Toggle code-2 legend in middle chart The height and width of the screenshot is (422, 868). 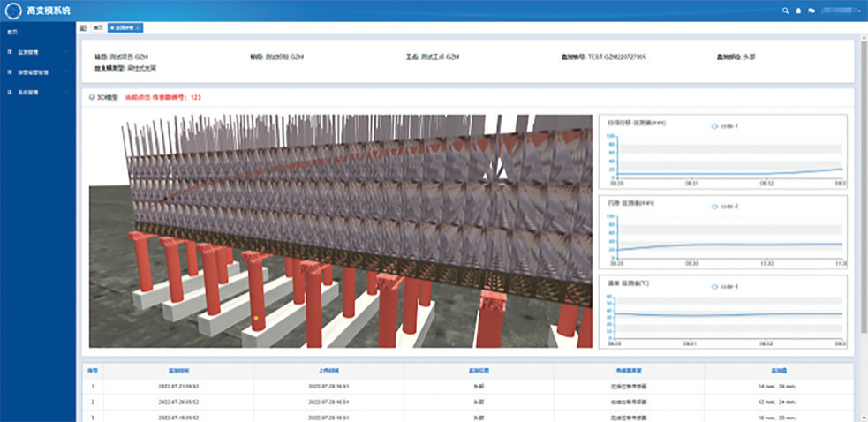(x=725, y=206)
